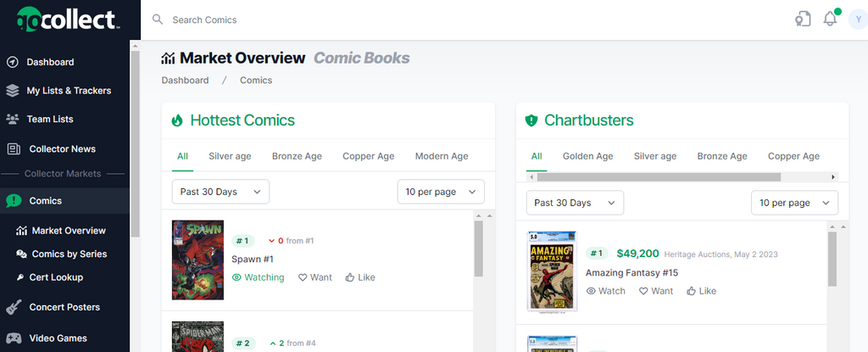
Task: Click the Comics speech bubble icon
Action: pyautogui.click(x=14, y=201)
